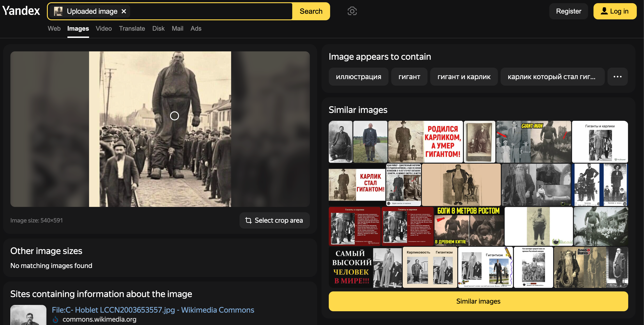
Task: Open the Hoblet Wikimedia Commons file link
Action: point(153,310)
